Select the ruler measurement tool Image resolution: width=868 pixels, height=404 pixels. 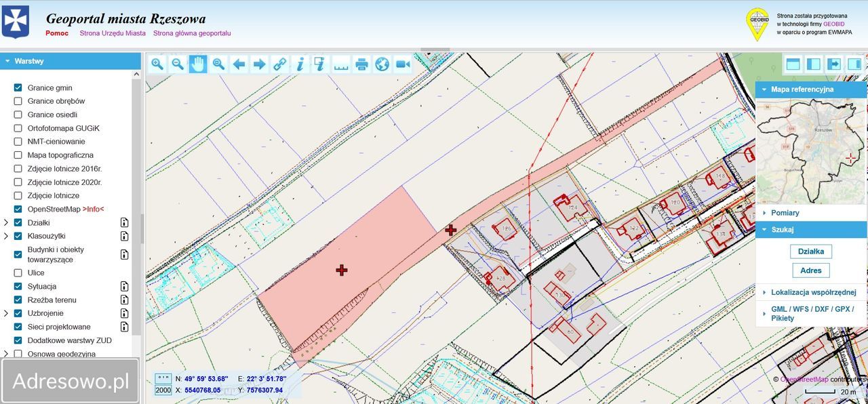click(x=340, y=64)
